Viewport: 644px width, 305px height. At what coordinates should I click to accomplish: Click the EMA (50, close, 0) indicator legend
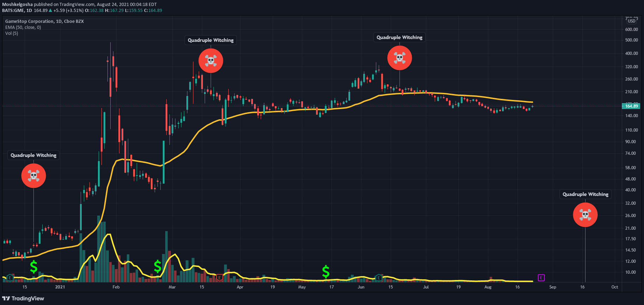coord(23,27)
